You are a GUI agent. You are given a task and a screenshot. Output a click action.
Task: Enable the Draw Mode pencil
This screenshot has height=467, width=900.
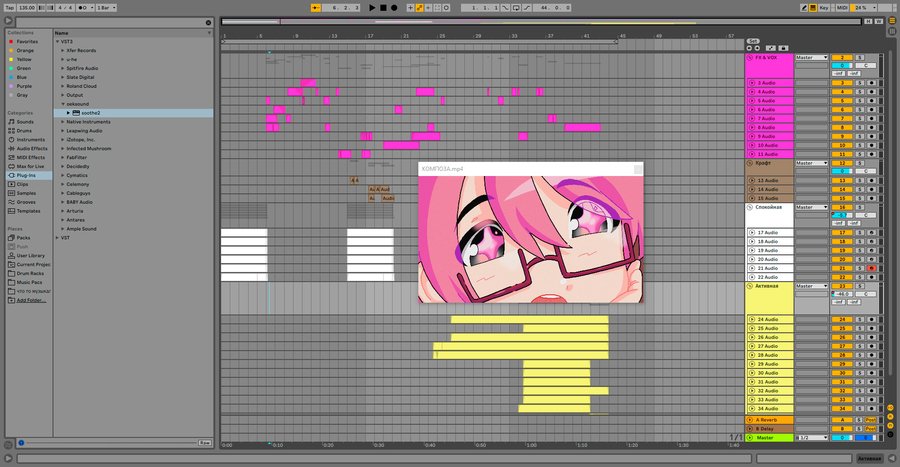point(804,7)
